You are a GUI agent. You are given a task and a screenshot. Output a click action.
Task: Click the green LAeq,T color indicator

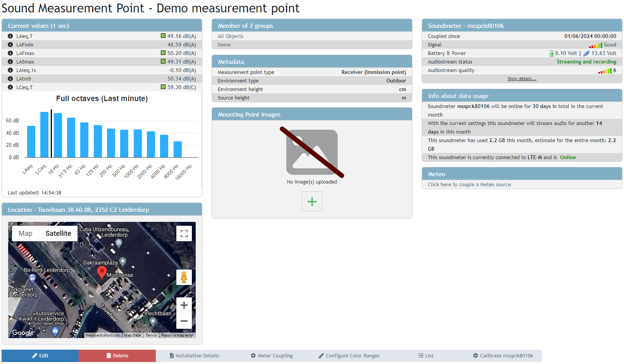163,36
